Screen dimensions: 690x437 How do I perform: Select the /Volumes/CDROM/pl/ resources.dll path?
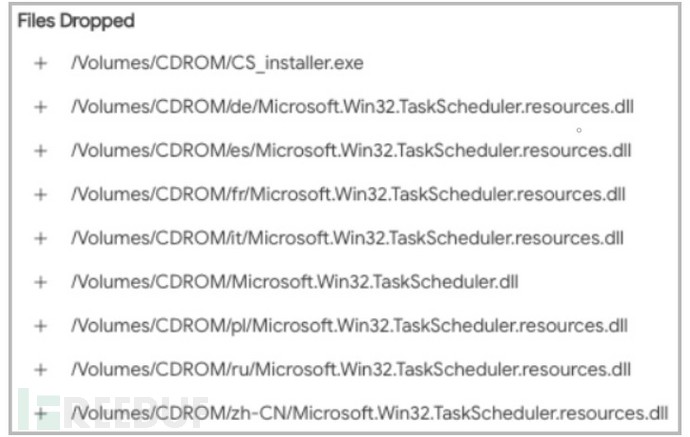tap(349, 326)
